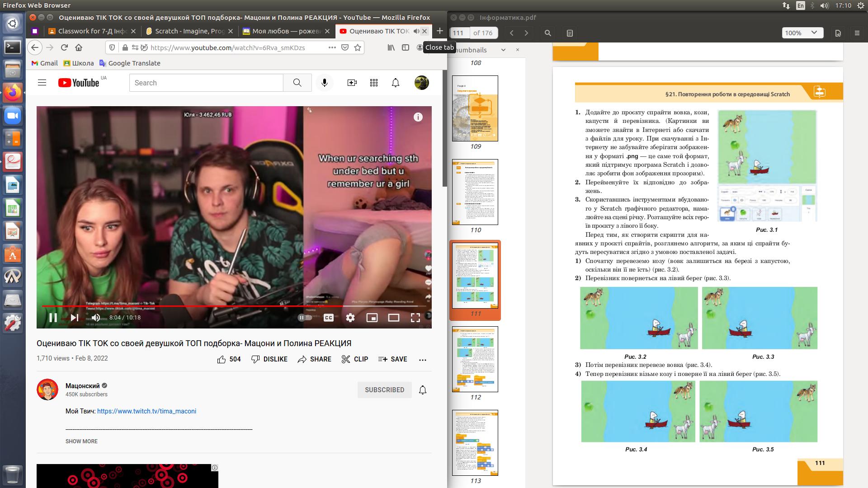Skip to next video in player
The image size is (868, 488).
click(x=75, y=318)
